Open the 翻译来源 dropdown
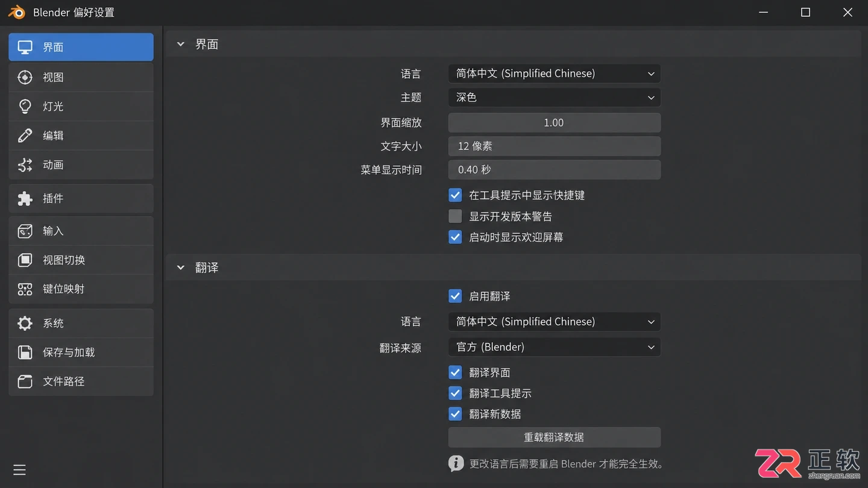This screenshot has height=488, width=868. 555,347
